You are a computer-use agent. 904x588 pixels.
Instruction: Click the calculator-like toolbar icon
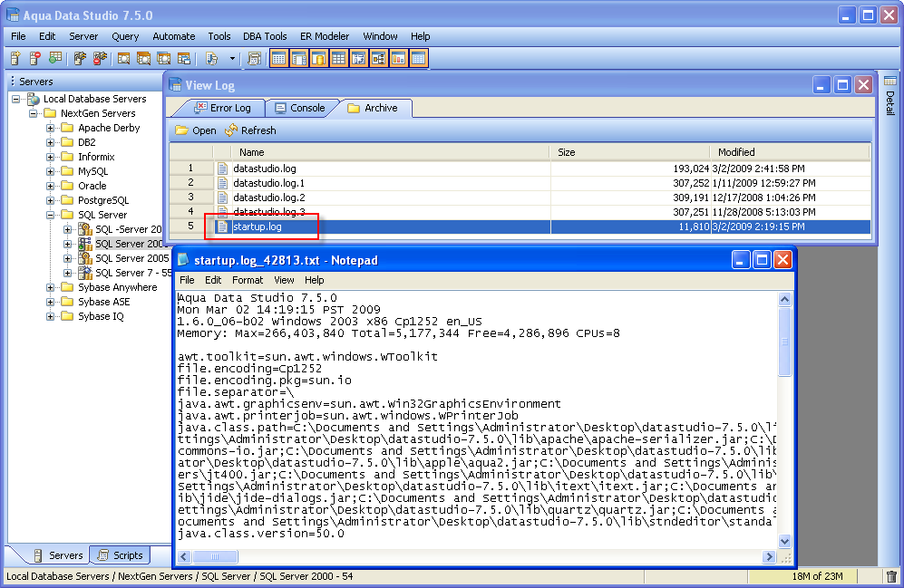[x=254, y=58]
